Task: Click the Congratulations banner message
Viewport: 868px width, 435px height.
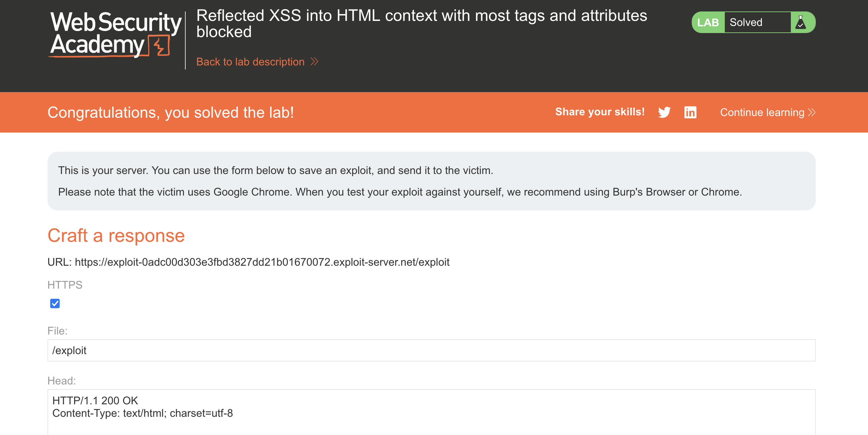Action: click(x=170, y=112)
